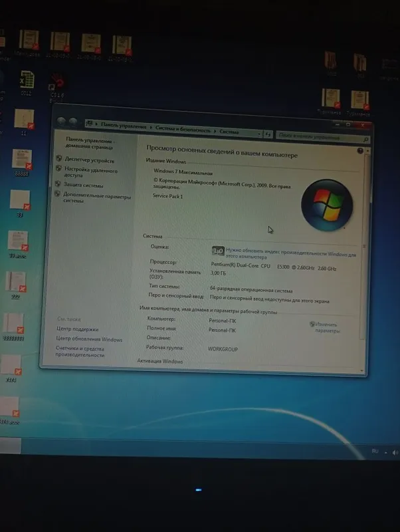400x532 pixels.
Task: Click the scrollbar up arrow in System window
Action: pos(367,151)
